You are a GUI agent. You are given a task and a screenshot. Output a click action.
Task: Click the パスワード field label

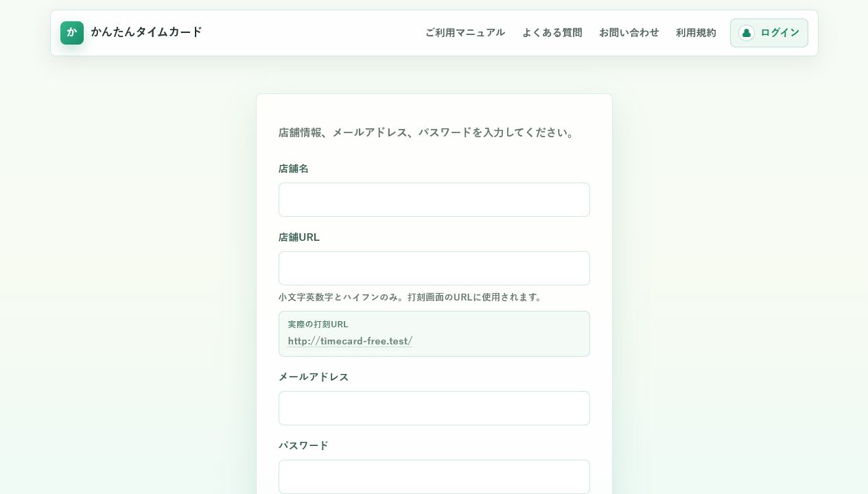tap(304, 445)
